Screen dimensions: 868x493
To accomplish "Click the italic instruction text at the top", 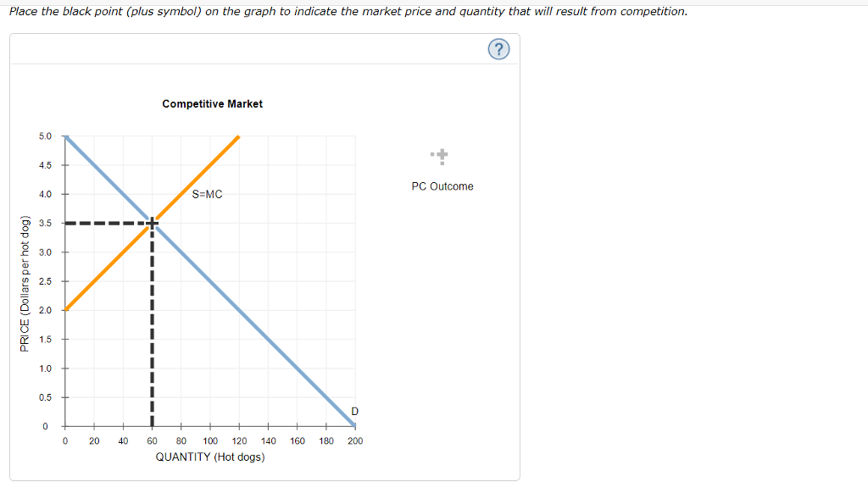I will point(347,11).
